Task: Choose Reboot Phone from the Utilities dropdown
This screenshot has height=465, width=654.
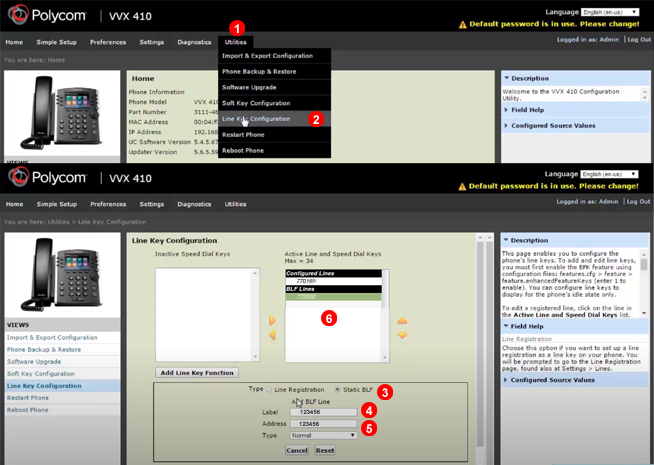Action: 274,151
